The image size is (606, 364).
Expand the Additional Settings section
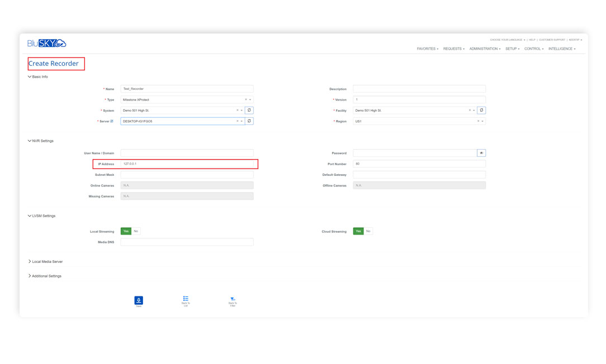46,276
